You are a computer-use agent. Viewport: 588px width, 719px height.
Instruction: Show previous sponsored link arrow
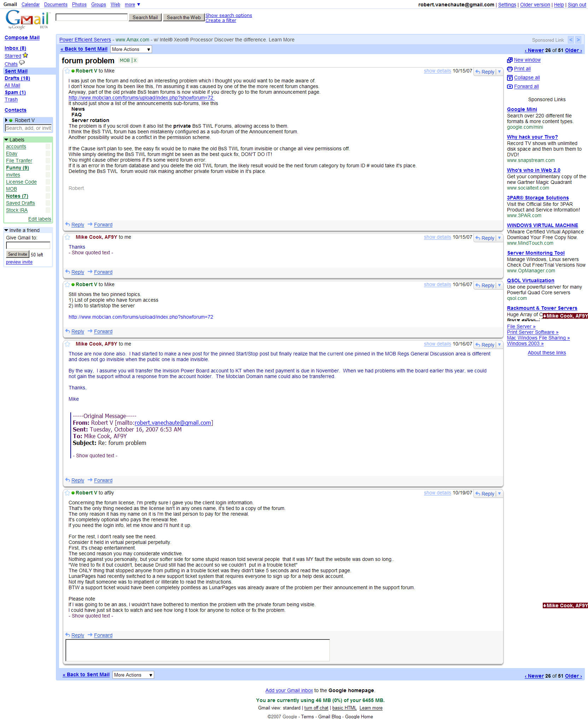tap(571, 40)
